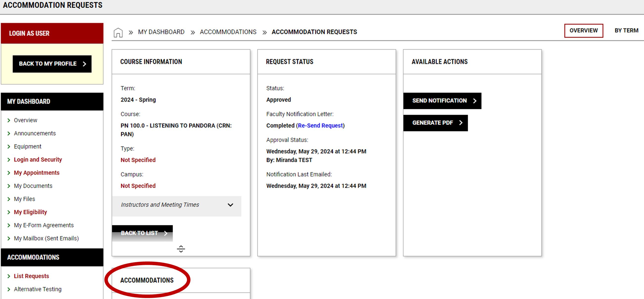Click the chevron arrow on Send Notification button
This screenshot has height=299, width=644.
tap(475, 101)
